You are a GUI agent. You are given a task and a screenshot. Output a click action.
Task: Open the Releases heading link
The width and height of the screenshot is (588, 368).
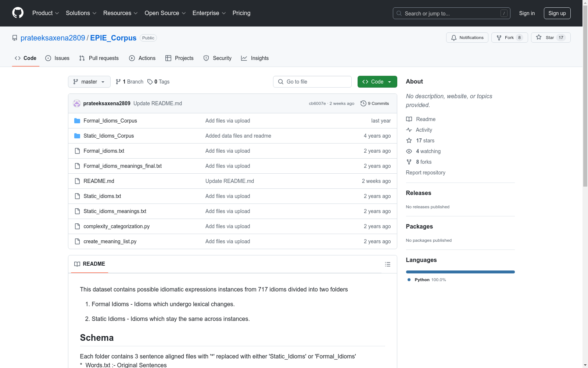coord(419,193)
